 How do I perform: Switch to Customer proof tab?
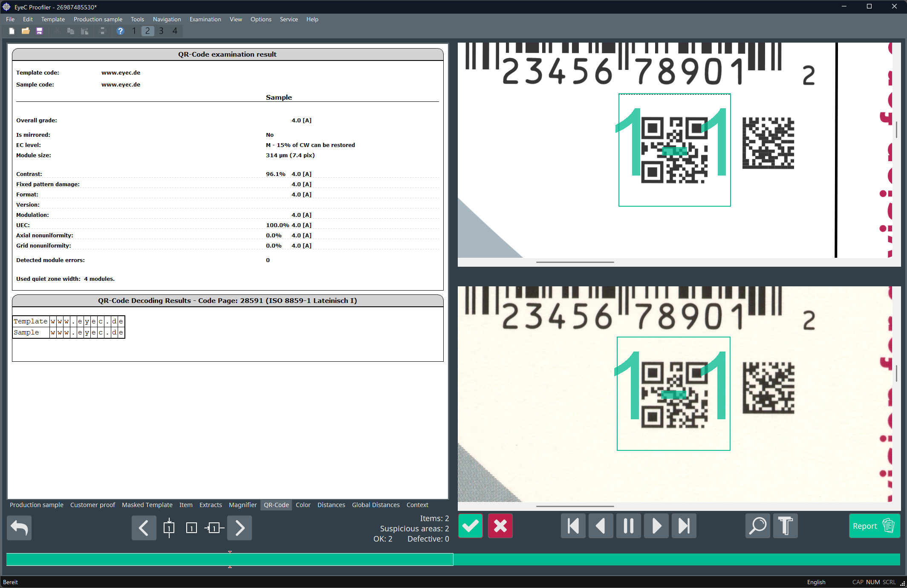point(92,505)
